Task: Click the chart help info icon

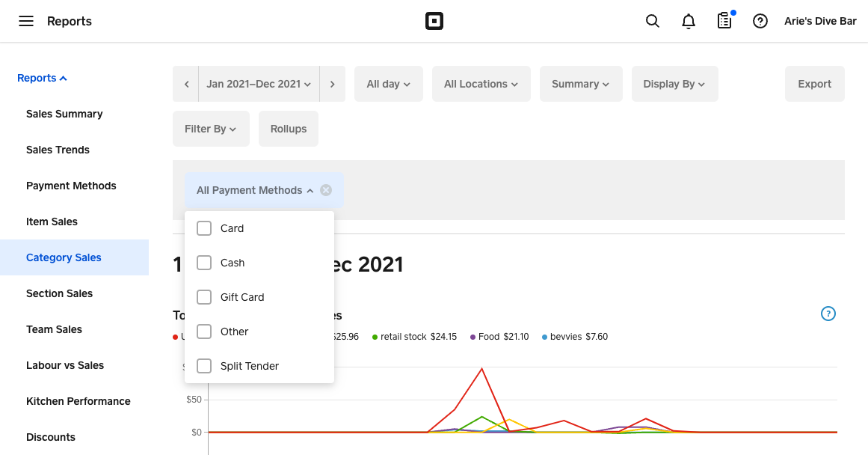Action: [x=828, y=314]
